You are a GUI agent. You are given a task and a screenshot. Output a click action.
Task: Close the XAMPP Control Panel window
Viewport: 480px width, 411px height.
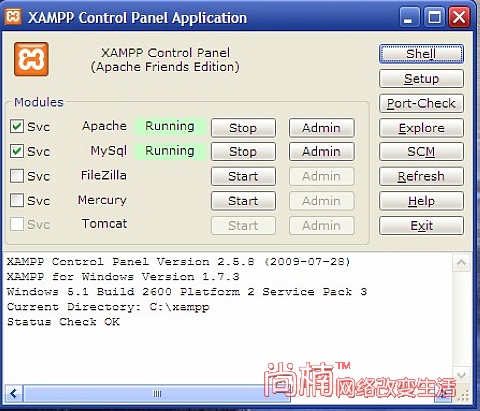tap(459, 17)
